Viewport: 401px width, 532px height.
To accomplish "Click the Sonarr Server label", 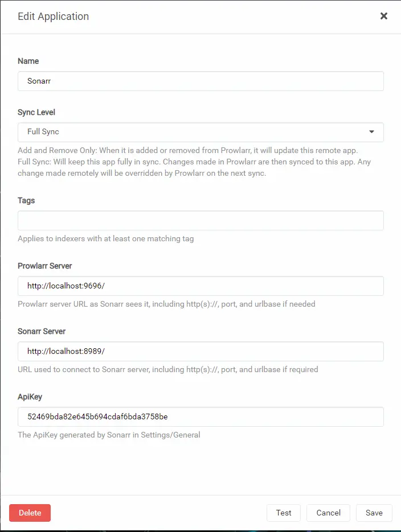I will coord(42,331).
